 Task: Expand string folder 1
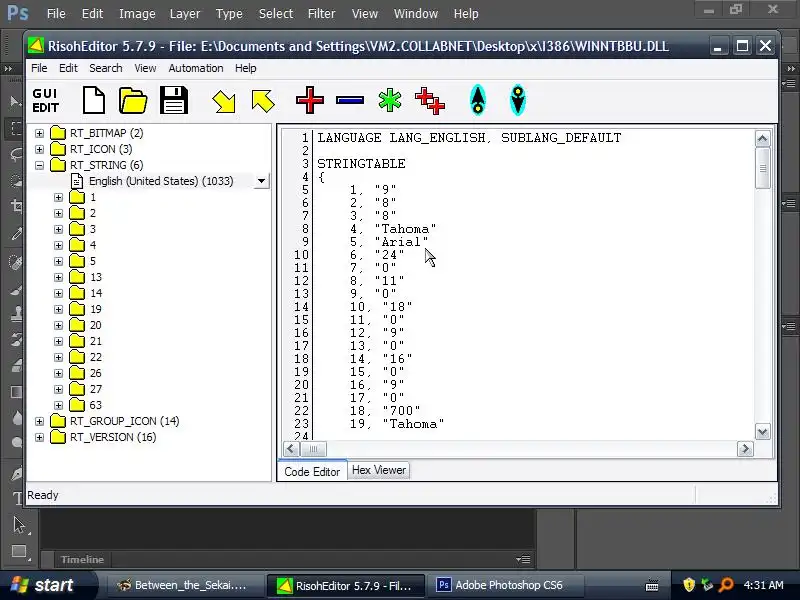pos(58,197)
